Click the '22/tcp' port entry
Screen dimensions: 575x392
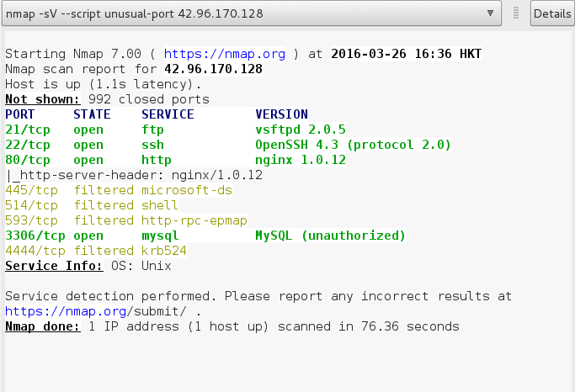pos(28,145)
